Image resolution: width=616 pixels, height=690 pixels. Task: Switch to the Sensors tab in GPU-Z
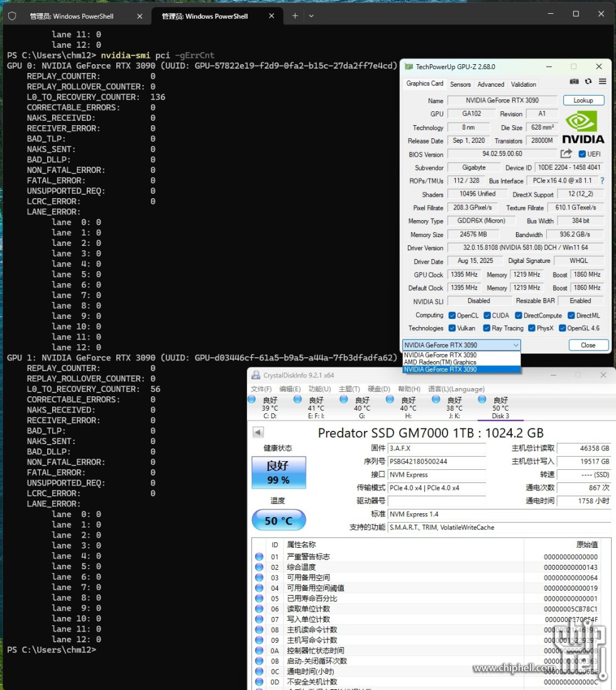pos(460,84)
